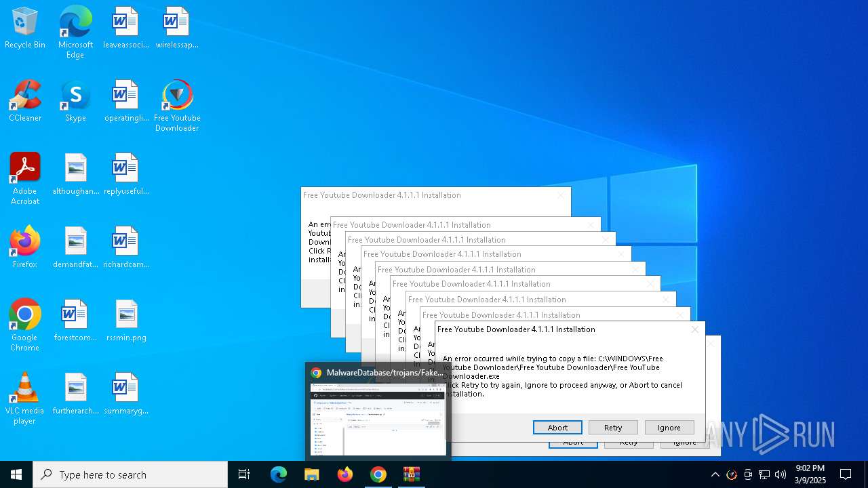This screenshot has width=868, height=488.
Task: Click the Chrome taskbar icon
Action: (378, 474)
